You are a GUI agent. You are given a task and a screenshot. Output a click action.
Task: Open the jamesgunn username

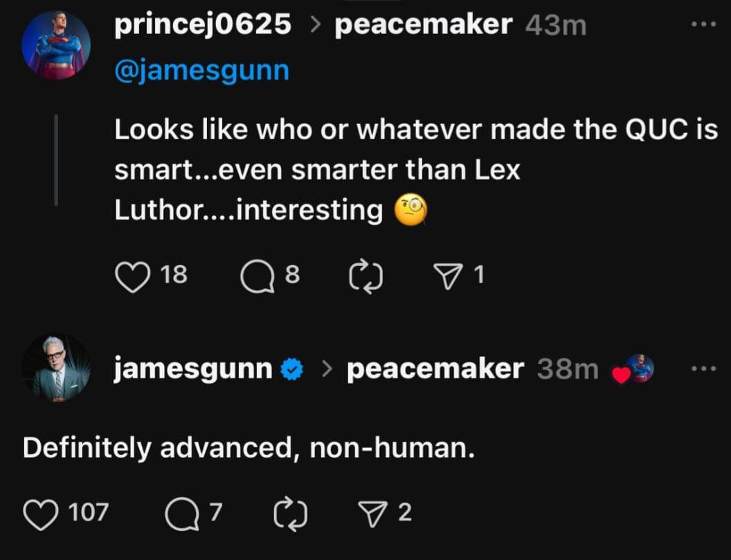coord(192,369)
